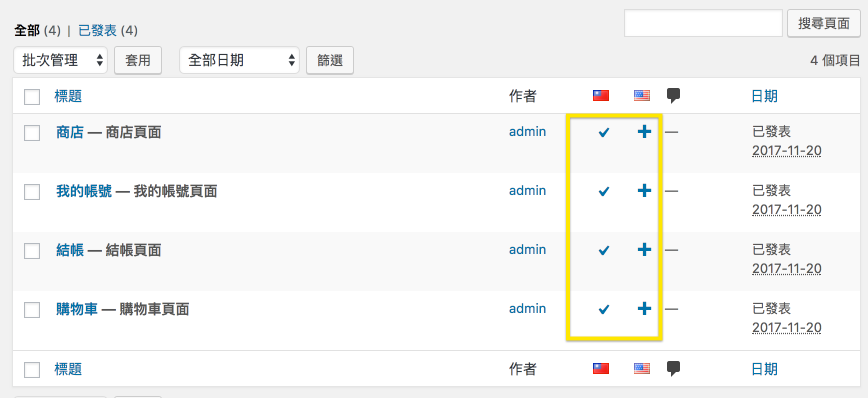This screenshot has height=398, width=868.
Task: Add English translation for 商店 page
Action: tap(644, 132)
